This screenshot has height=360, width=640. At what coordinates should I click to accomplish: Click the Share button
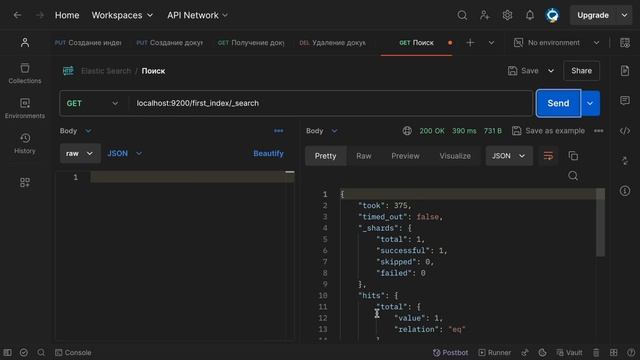pyautogui.click(x=581, y=71)
